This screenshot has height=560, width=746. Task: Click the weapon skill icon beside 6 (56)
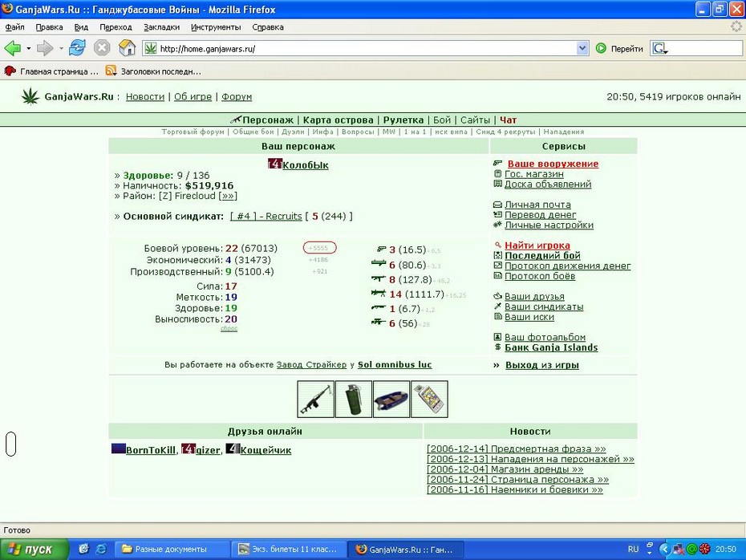tap(379, 322)
